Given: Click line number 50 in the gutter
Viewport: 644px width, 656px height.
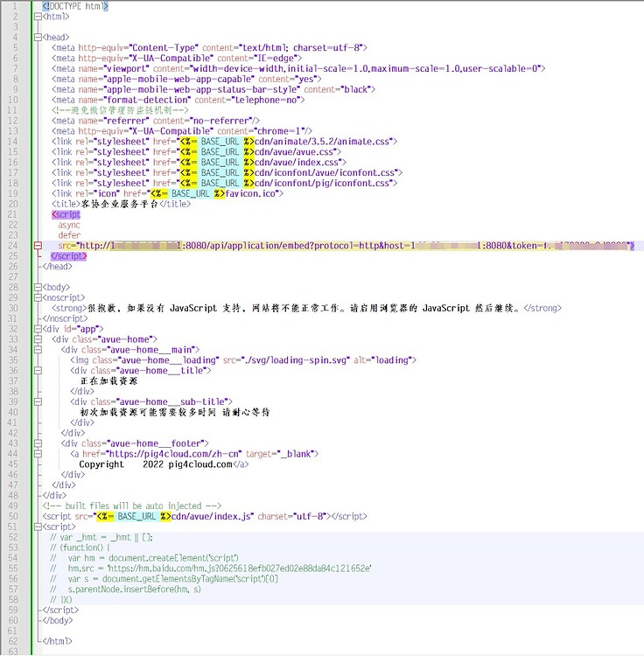Looking at the screenshot, I should (13, 517).
